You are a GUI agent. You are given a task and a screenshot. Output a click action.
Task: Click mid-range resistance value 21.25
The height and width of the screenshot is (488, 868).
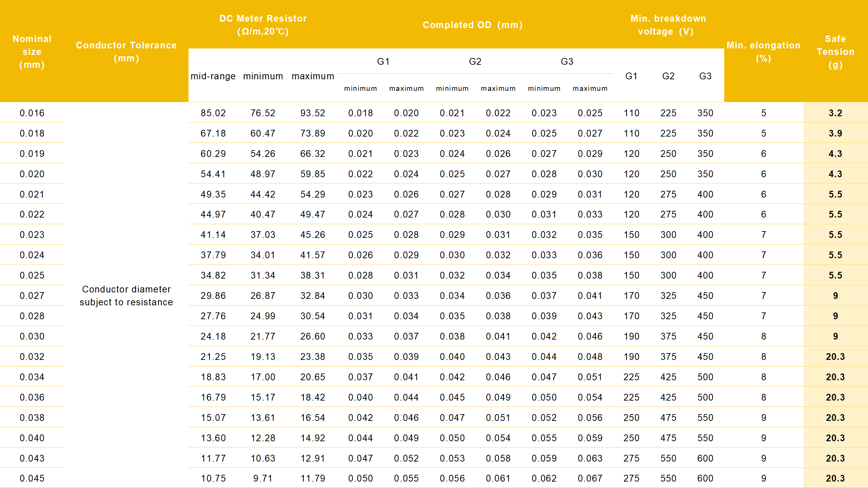click(x=213, y=357)
